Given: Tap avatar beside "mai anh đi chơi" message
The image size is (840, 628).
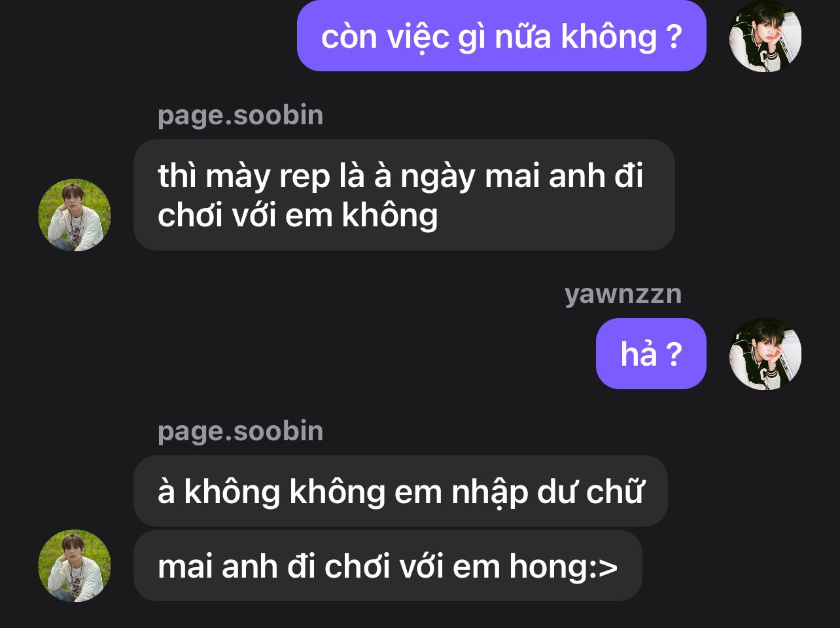Looking at the screenshot, I should pos(75,565).
